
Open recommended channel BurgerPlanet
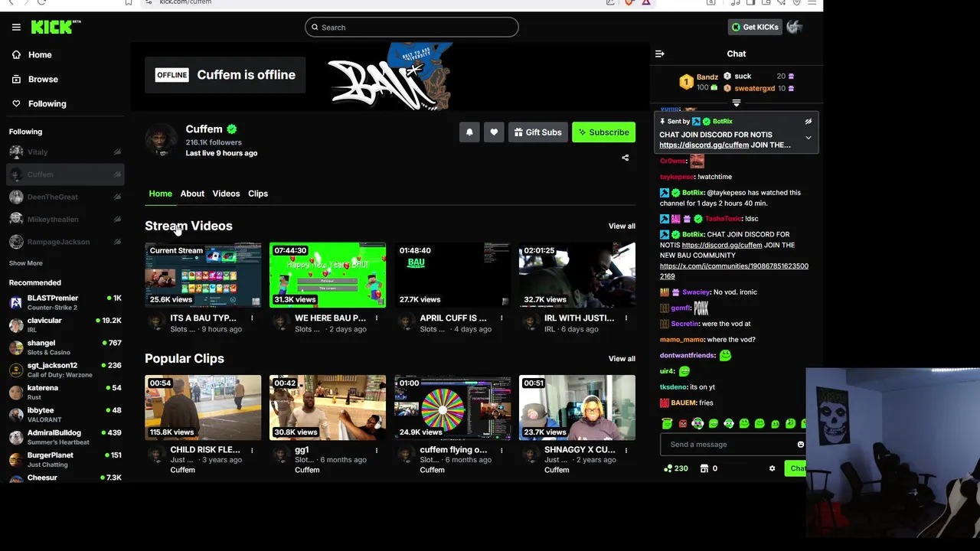coord(64,459)
